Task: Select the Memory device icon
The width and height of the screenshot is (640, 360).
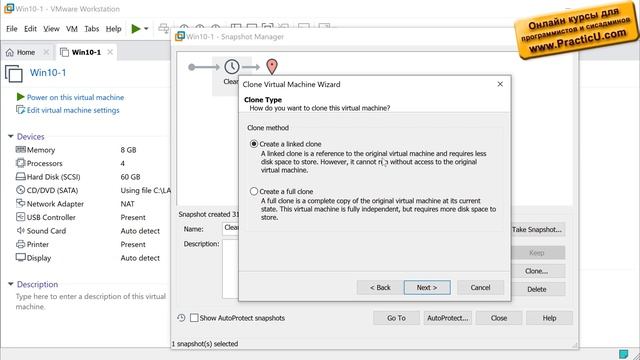Action: pyautogui.click(x=20, y=149)
